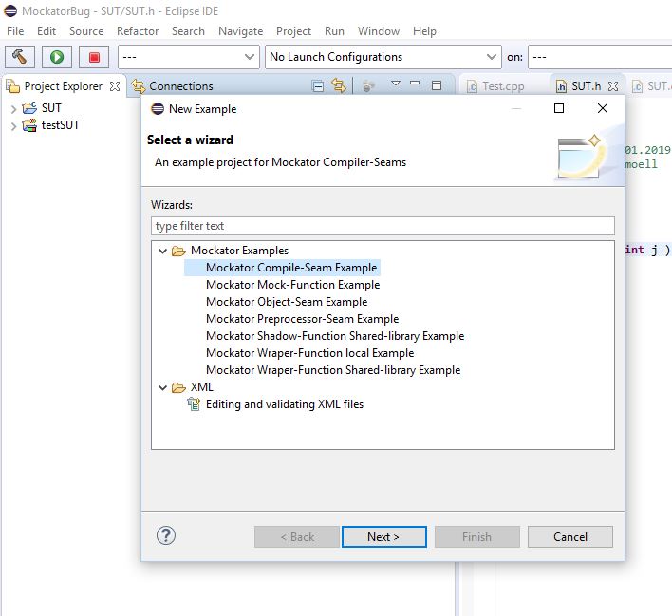Click the Build hammer icon
The image size is (672, 616).
(20, 57)
